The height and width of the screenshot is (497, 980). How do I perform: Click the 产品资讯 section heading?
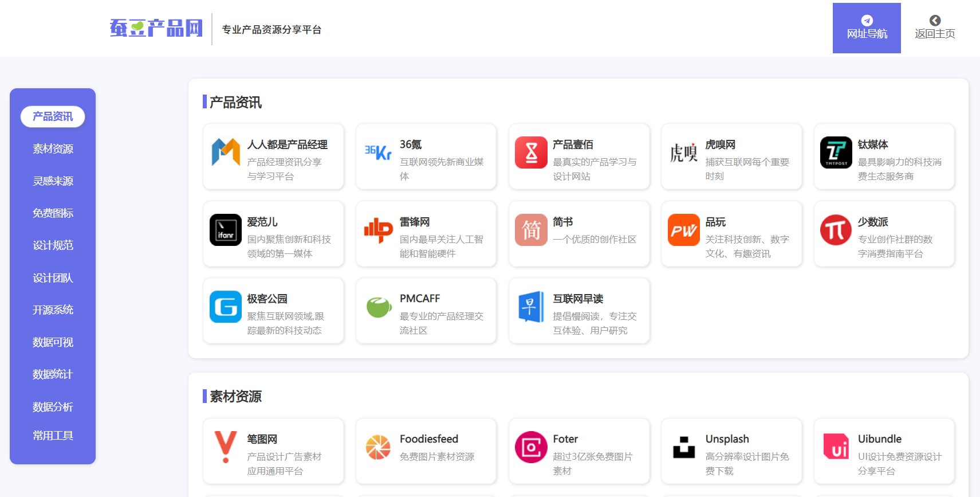coord(235,102)
